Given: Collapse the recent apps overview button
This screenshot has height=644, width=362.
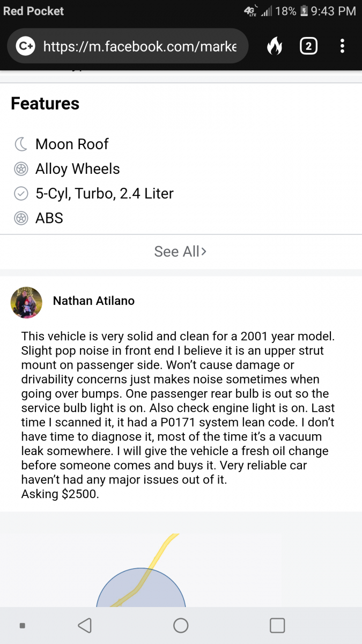Looking at the screenshot, I should [277, 625].
